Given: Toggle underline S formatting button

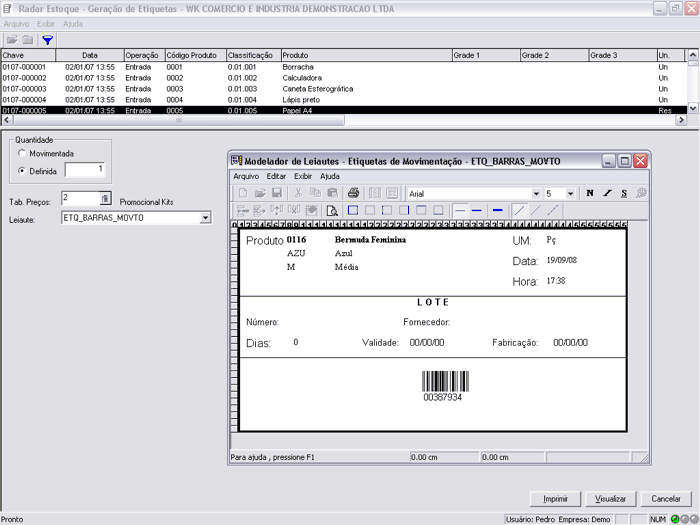Looking at the screenshot, I should pos(624,193).
